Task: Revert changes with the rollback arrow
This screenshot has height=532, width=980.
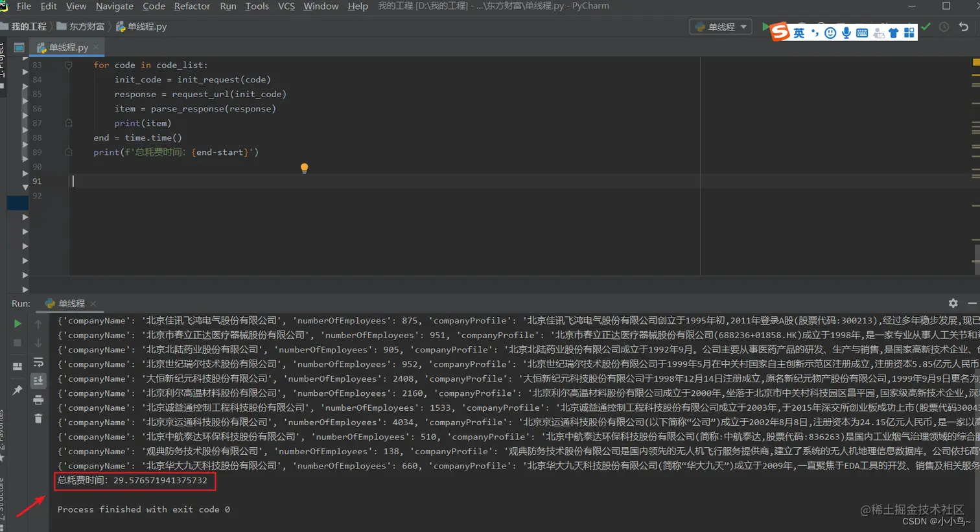Action: pyautogui.click(x=964, y=27)
